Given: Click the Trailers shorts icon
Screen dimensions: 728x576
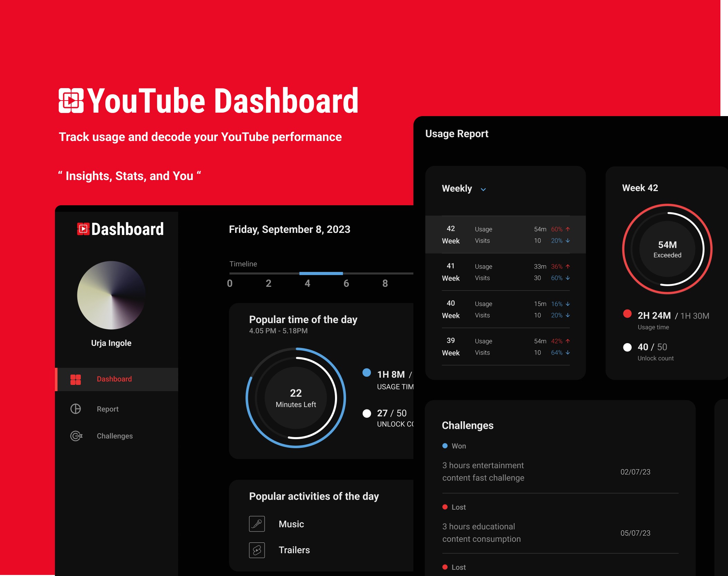Looking at the screenshot, I should pos(257,550).
